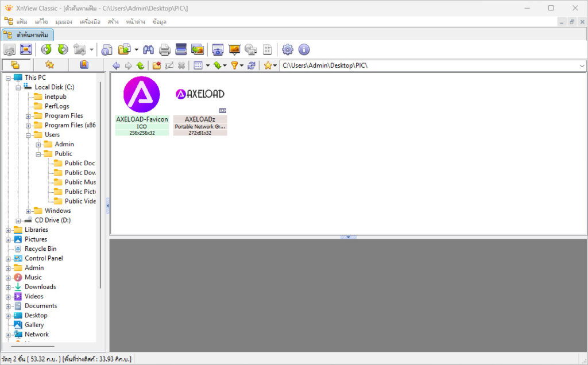The image size is (588, 365).
Task: Rotate image right with green arrow
Action: pyautogui.click(x=63, y=49)
